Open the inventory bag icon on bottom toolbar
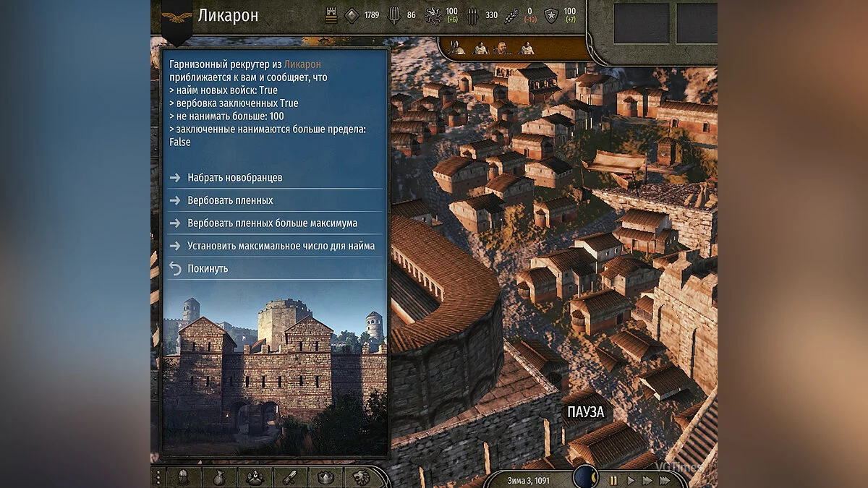The image size is (868, 488). tap(218, 477)
